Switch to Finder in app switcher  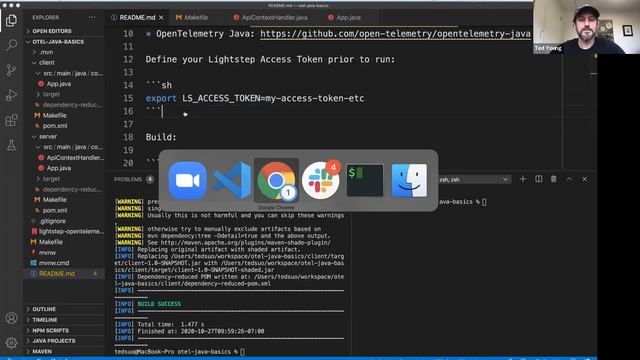[409, 180]
